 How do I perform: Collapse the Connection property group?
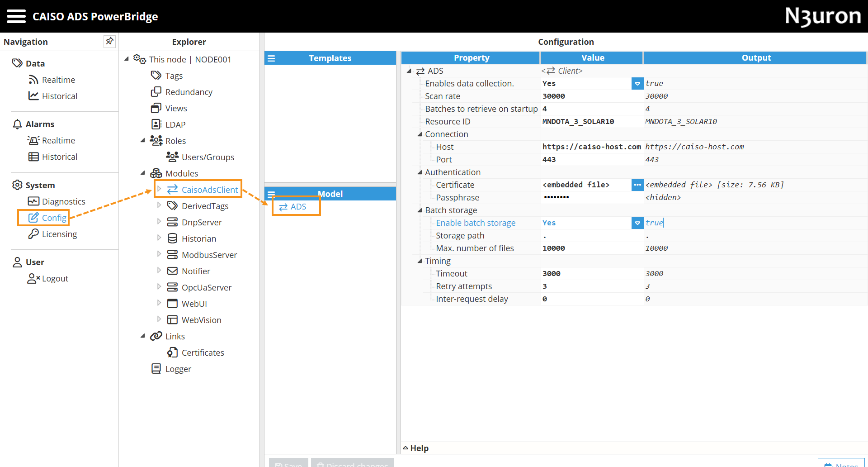420,134
